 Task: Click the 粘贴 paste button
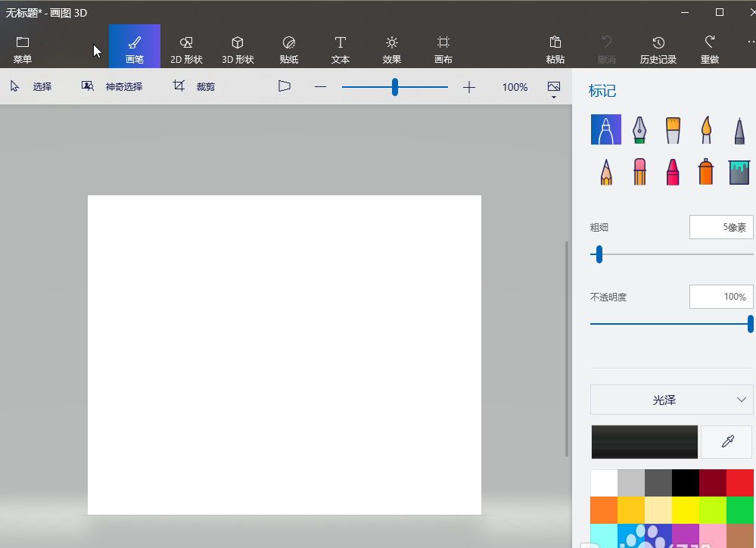pos(555,50)
